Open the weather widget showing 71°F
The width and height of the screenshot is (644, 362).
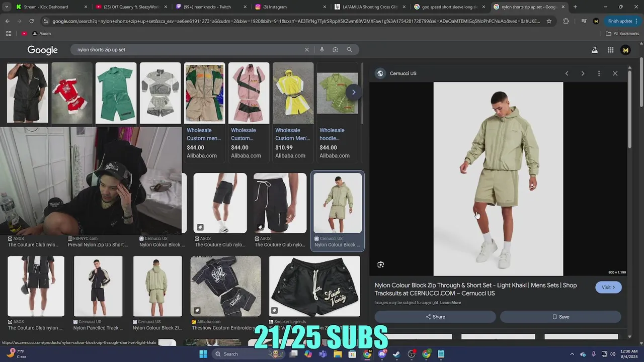16,354
